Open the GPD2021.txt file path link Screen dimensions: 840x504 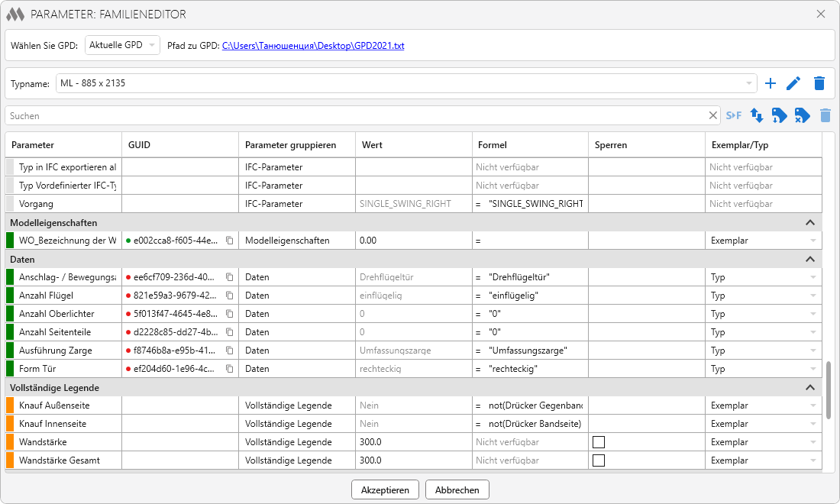313,46
